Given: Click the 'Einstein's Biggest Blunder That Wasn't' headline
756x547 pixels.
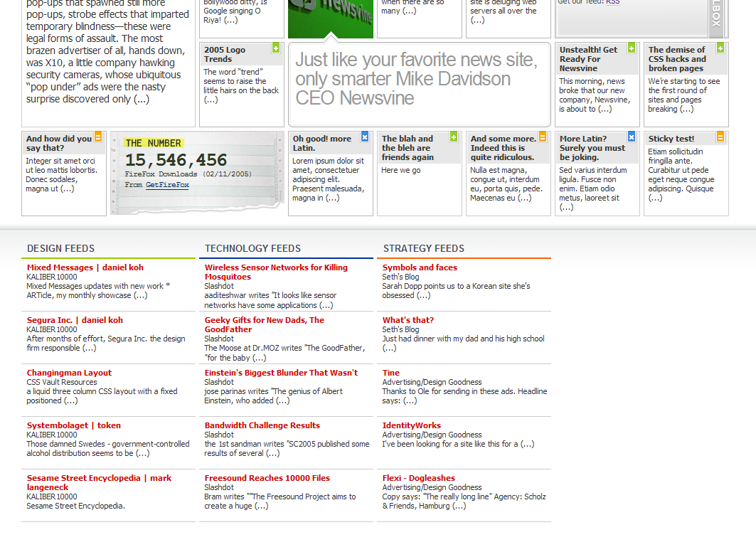Looking at the screenshot, I should pos(281,373).
